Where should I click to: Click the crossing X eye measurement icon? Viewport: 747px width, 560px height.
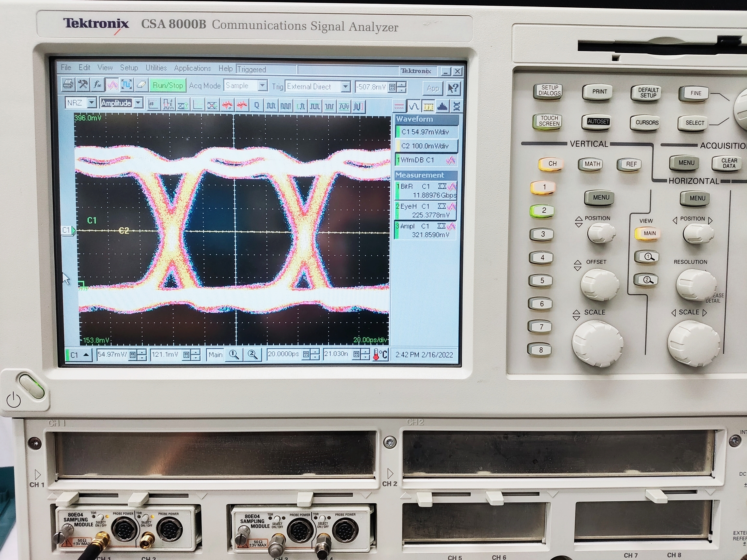tap(212, 105)
